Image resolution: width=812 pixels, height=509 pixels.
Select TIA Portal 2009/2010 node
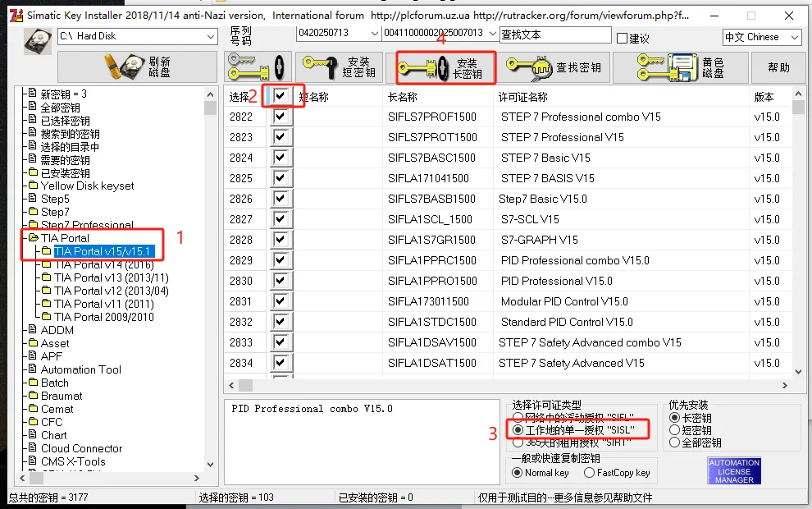(x=104, y=317)
